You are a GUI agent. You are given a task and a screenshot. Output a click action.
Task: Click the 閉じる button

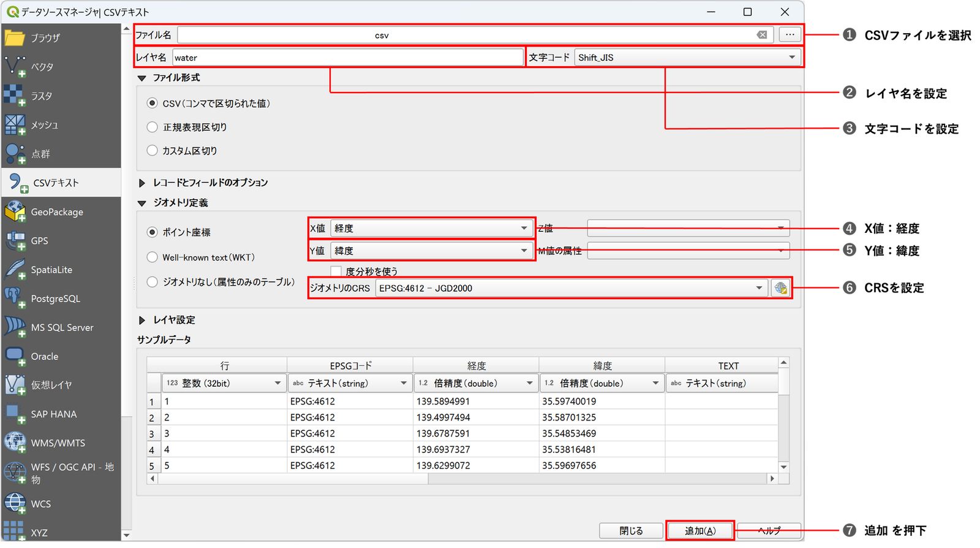click(x=631, y=530)
